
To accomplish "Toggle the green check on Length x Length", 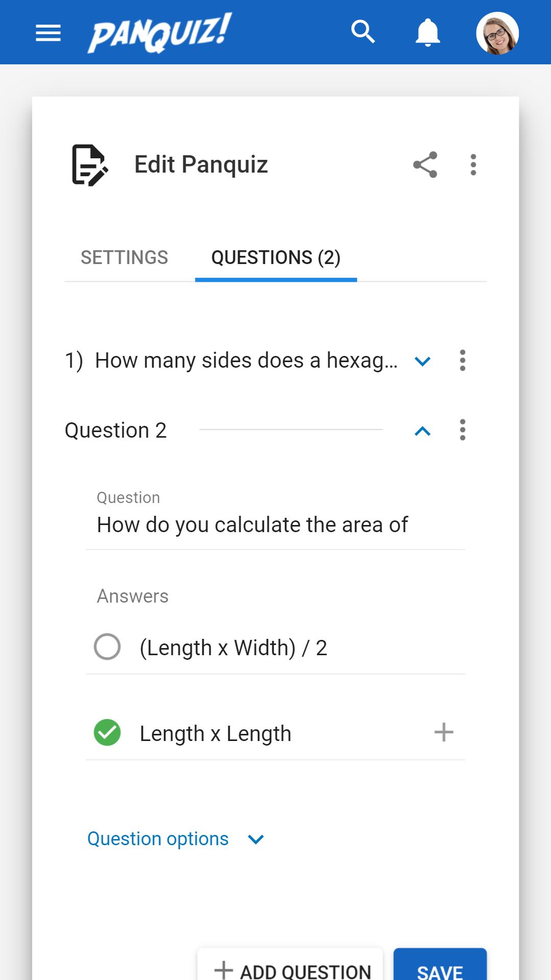I will [x=107, y=733].
